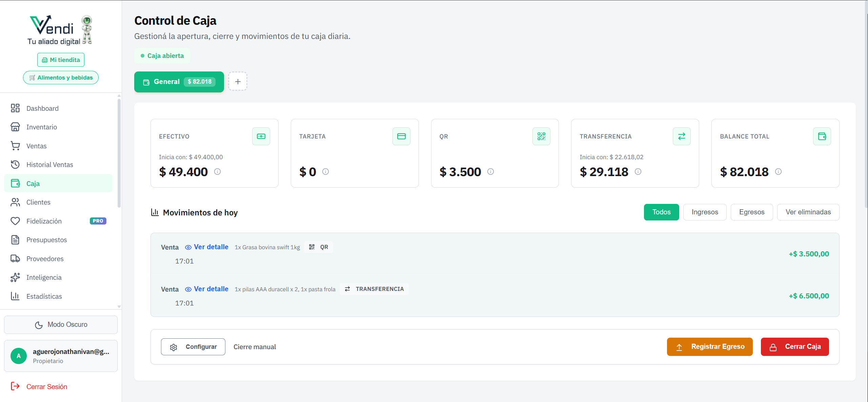Select the General cash register tab

pyautogui.click(x=179, y=82)
